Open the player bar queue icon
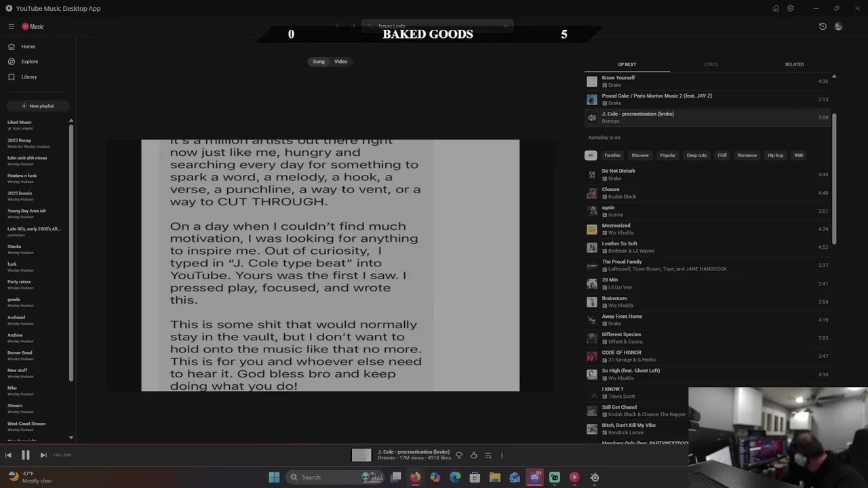The width and height of the screenshot is (868, 488). click(x=488, y=455)
